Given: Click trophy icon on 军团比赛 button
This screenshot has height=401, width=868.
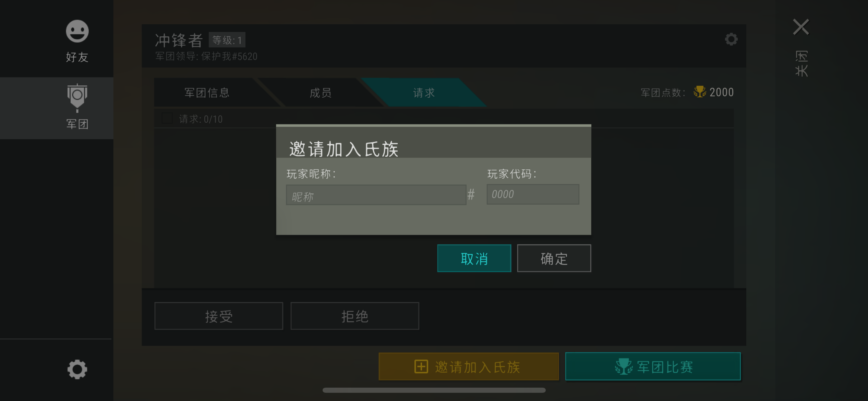Looking at the screenshot, I should click(x=624, y=366).
